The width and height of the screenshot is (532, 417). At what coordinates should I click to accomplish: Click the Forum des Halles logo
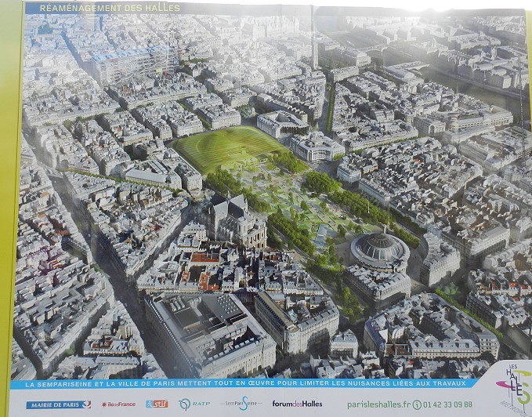pos(297,404)
